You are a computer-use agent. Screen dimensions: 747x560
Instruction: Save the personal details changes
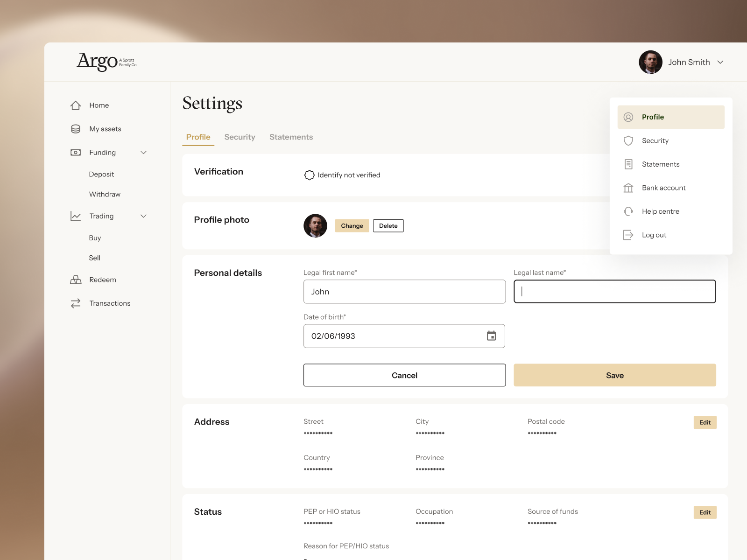614,375
